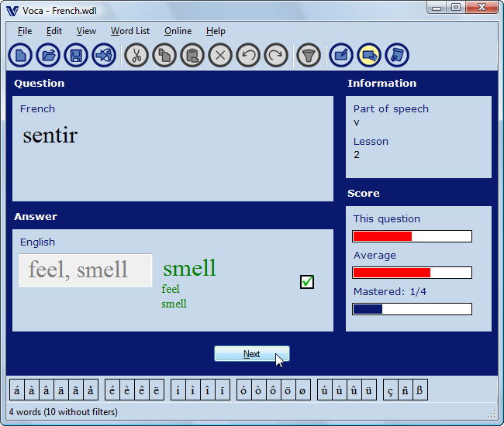Insert the ù character

[x=340, y=390]
